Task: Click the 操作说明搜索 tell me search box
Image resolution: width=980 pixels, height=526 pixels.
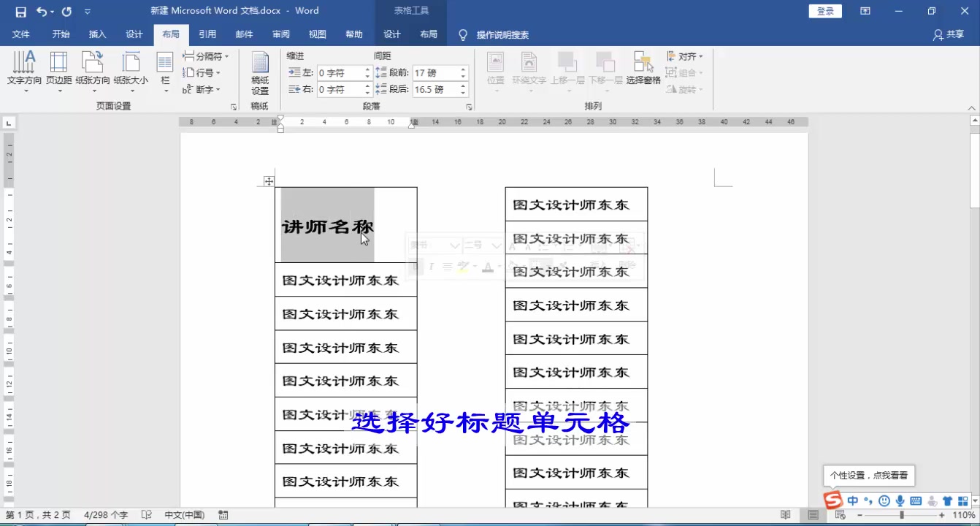Action: pos(502,34)
